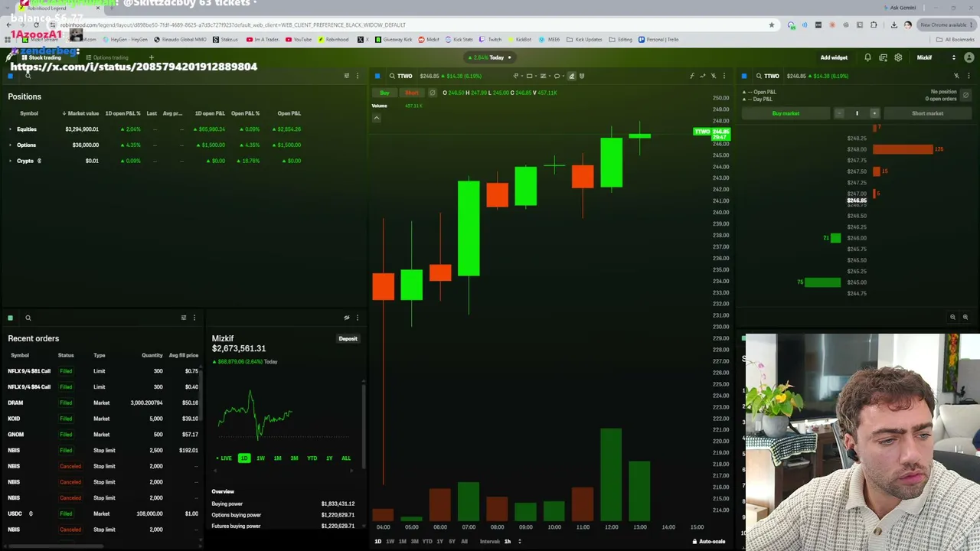Add a new layout tab with plus icon

(151, 57)
